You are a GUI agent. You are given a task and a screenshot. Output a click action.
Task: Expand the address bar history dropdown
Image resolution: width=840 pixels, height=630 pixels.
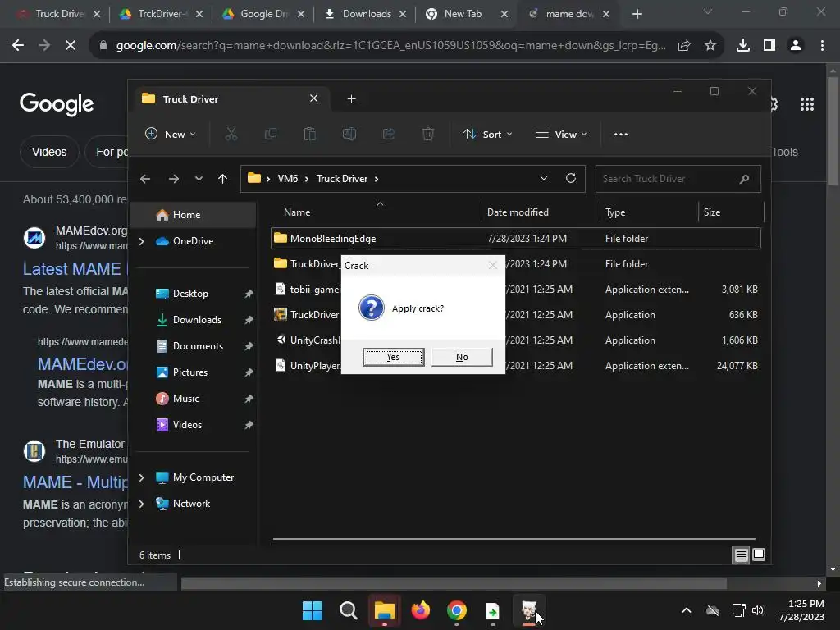coord(544,178)
